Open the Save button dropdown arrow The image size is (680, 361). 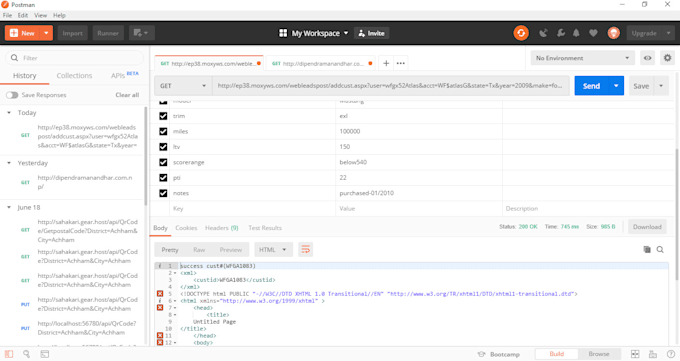(661, 86)
